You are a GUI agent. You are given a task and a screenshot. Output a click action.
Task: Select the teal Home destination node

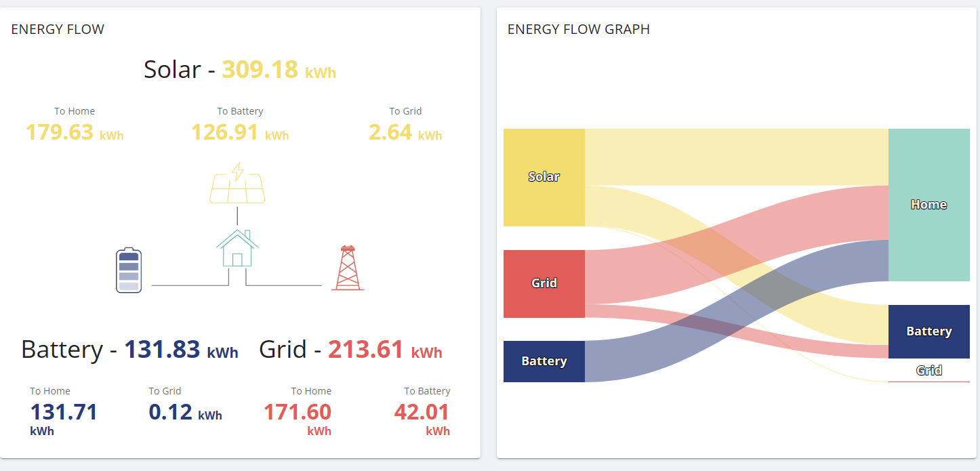point(929,205)
